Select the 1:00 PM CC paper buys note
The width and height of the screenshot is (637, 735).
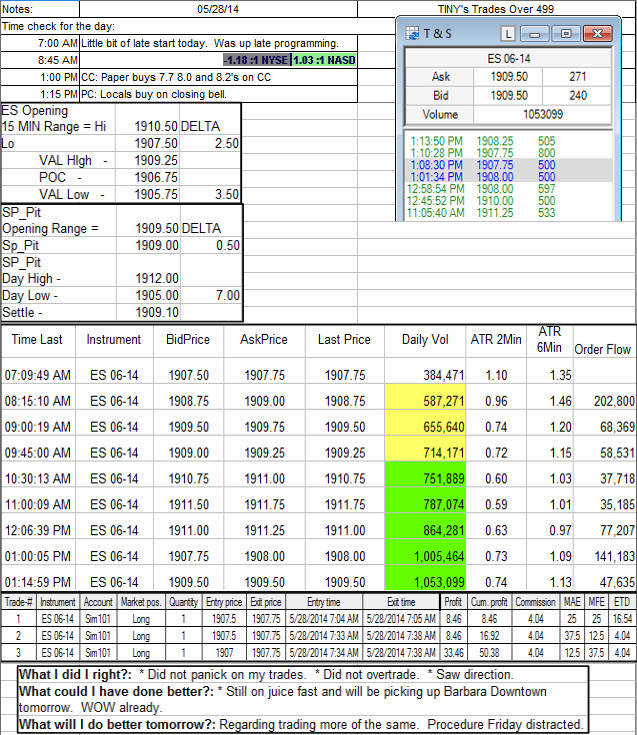click(218, 77)
